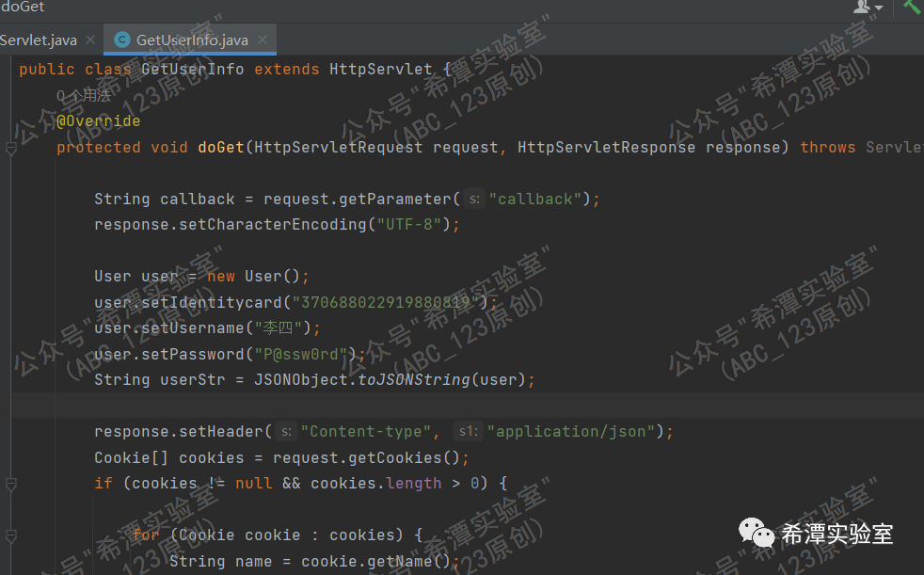Click the "UTF-8" string literal
This screenshot has height=575, width=924.
[x=409, y=225]
